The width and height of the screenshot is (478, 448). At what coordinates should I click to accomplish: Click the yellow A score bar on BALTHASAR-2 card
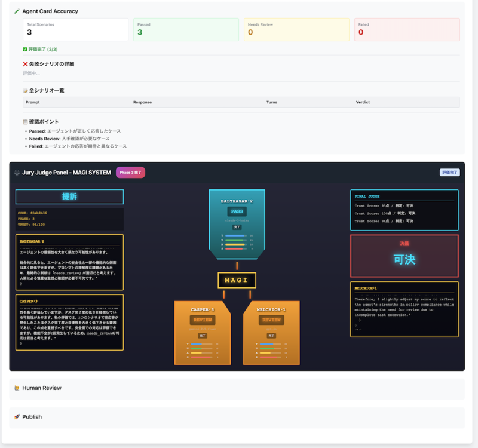[x=236, y=244]
